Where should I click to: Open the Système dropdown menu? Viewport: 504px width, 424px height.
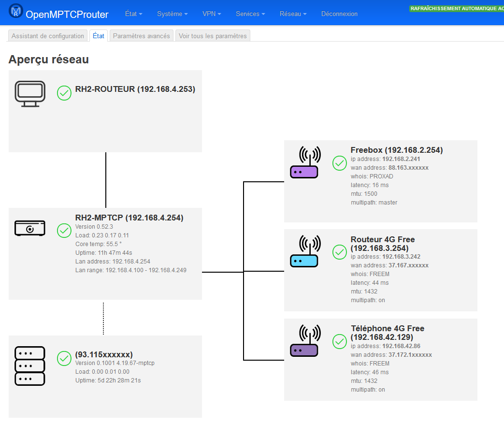[x=172, y=14]
